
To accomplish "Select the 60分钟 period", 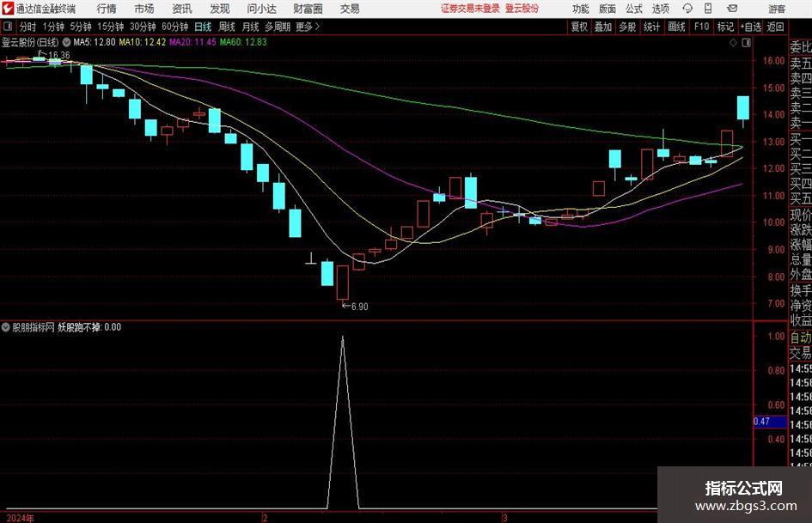I will (174, 27).
